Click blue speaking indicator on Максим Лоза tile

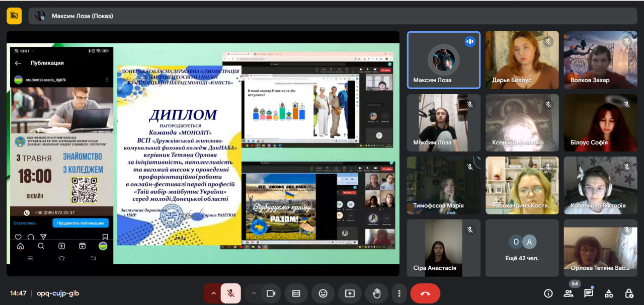click(x=470, y=41)
